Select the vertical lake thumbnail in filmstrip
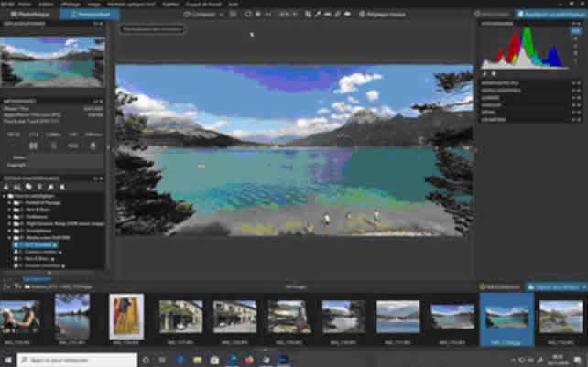The image size is (588, 367). point(72,317)
